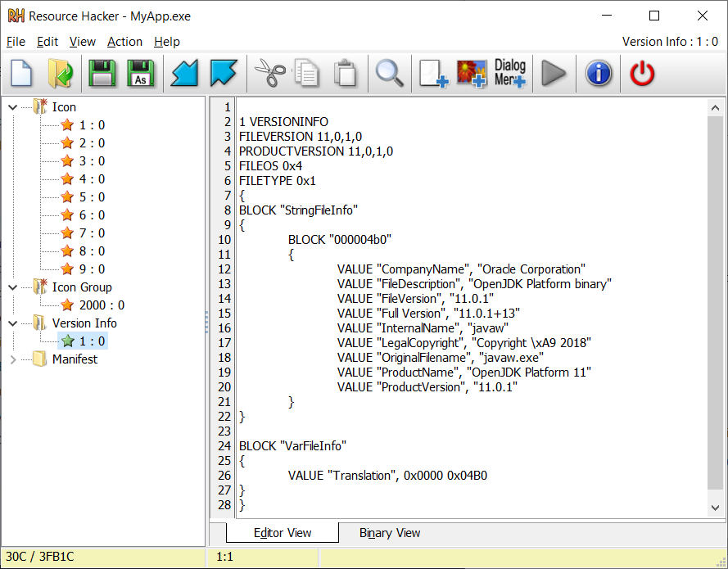Open the Dialog Menu insert tool

click(x=510, y=74)
